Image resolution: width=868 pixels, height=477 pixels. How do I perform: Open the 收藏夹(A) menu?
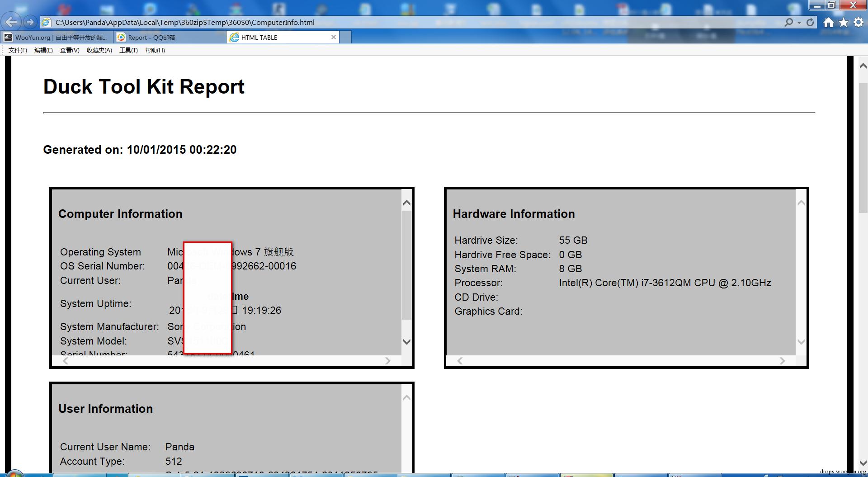coord(99,50)
